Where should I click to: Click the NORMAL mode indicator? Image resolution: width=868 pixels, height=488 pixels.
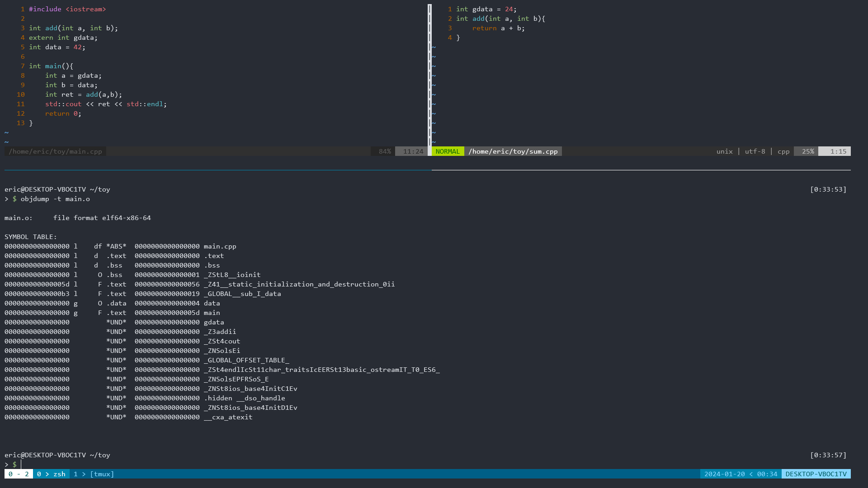pyautogui.click(x=448, y=151)
